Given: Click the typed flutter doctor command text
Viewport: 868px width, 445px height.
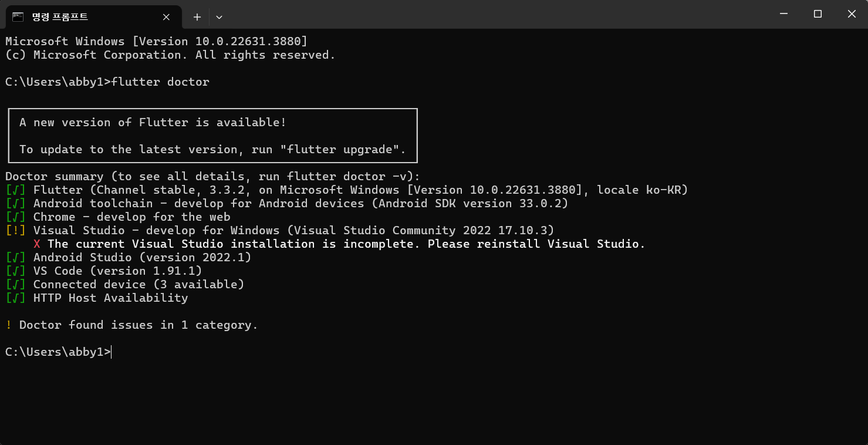Looking at the screenshot, I should coord(160,82).
